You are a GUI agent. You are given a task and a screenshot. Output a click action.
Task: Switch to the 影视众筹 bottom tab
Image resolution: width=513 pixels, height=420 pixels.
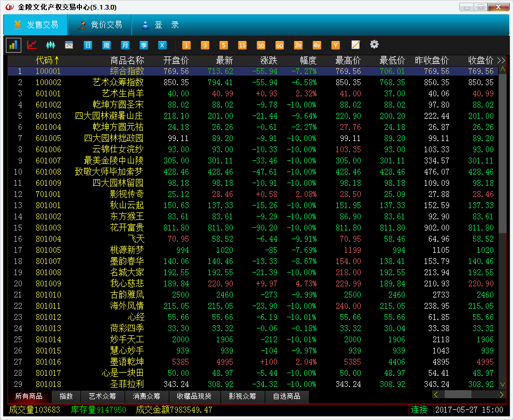242,397
